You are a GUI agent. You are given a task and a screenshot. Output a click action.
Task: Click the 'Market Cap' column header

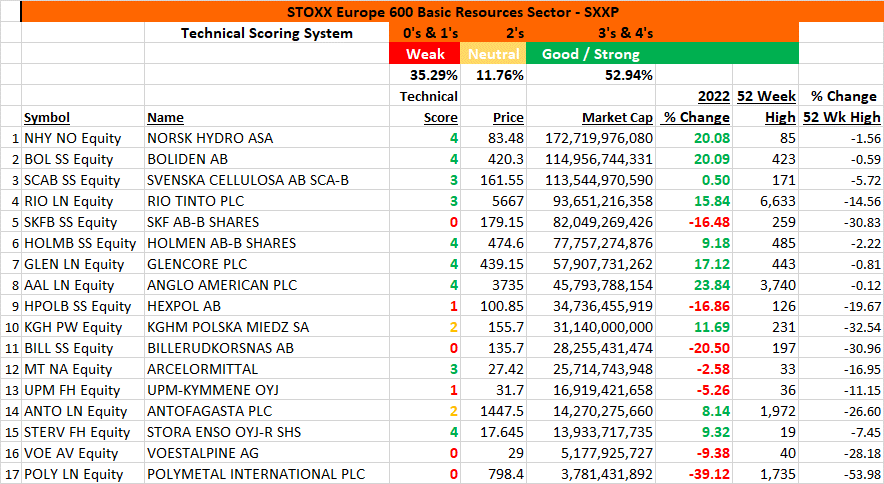coord(617,117)
